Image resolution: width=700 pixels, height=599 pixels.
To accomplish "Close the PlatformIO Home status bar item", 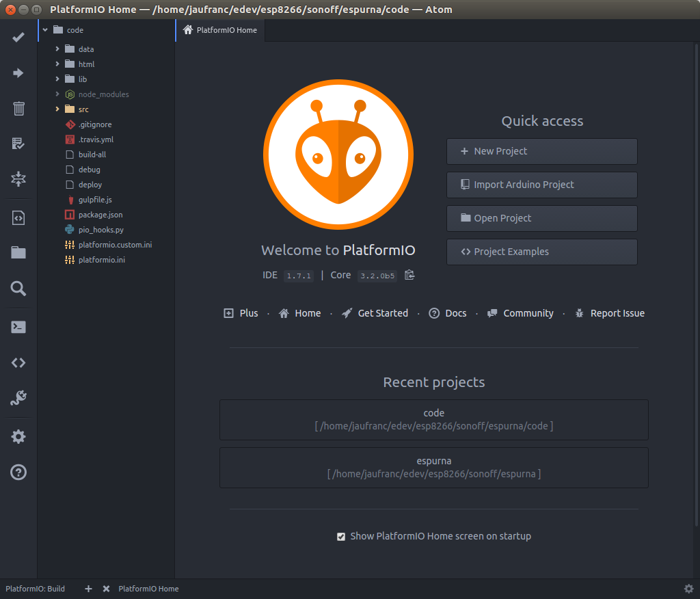I will 106,589.
